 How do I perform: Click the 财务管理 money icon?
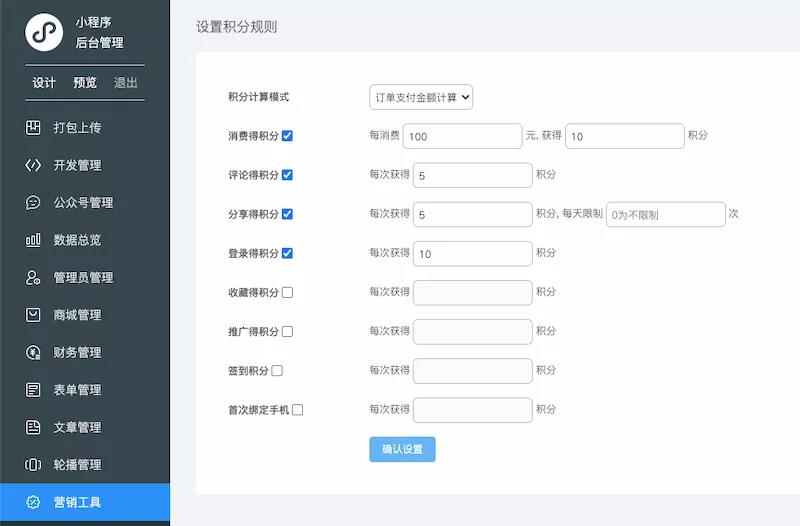point(33,352)
